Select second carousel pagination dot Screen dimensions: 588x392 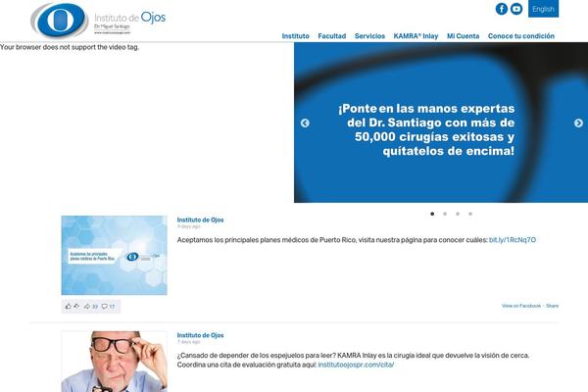(445, 214)
